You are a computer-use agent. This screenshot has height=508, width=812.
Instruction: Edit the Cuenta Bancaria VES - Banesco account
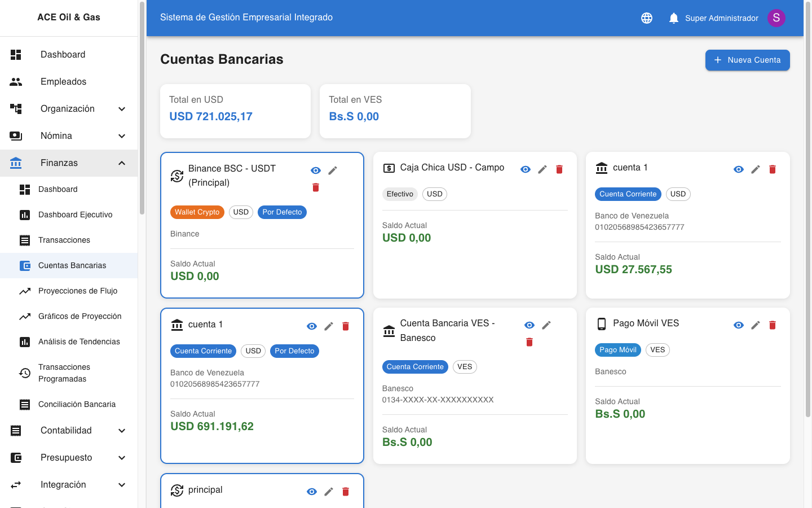546,325
